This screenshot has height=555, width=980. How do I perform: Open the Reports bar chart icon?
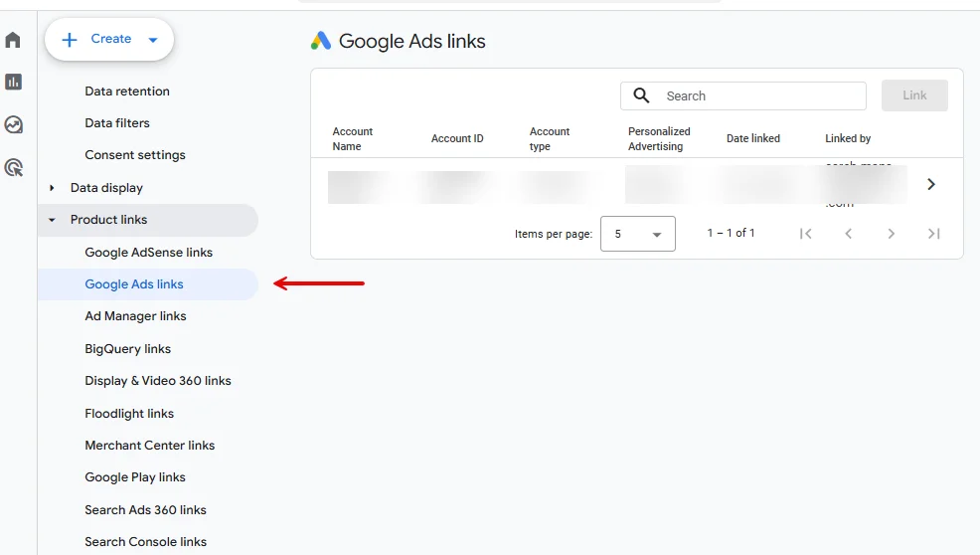coord(13,82)
